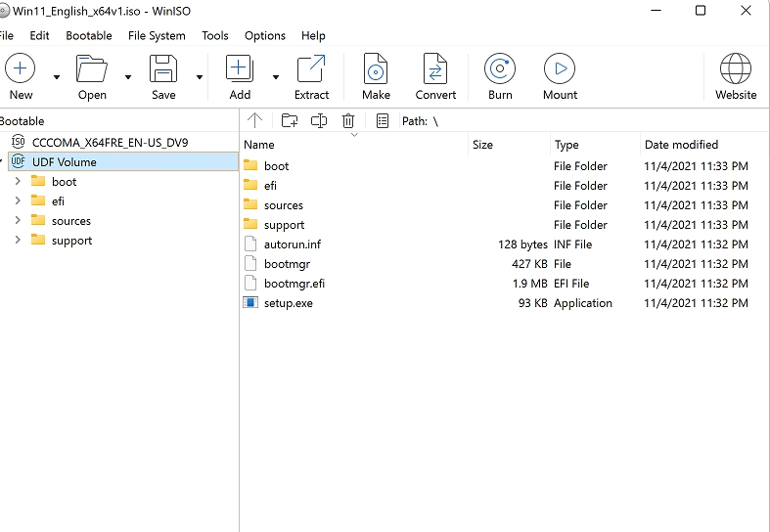
Task: Expand the efi folder in tree
Action: (18, 200)
